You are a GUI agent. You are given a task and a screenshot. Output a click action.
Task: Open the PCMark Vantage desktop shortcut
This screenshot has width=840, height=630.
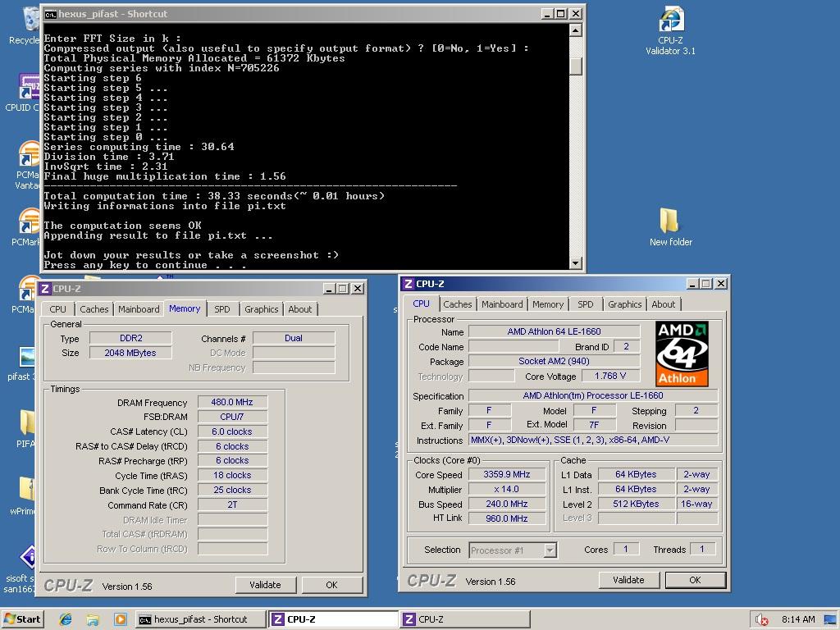click(28, 164)
